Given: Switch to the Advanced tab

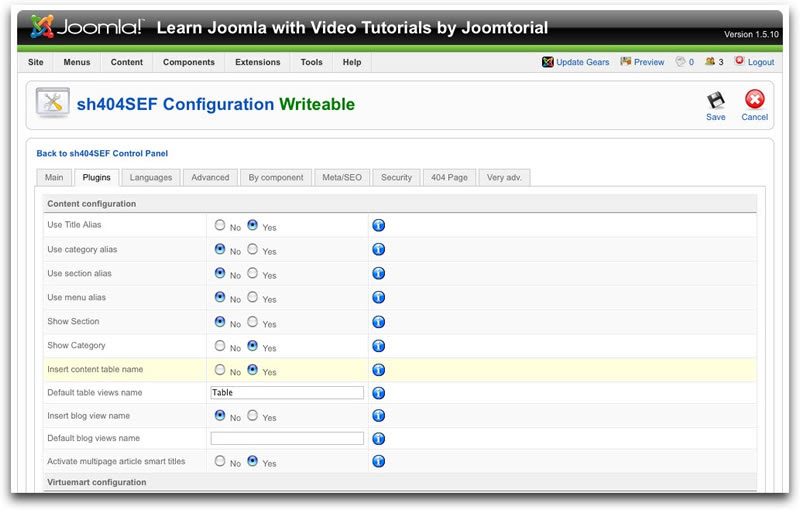Looking at the screenshot, I should [210, 177].
